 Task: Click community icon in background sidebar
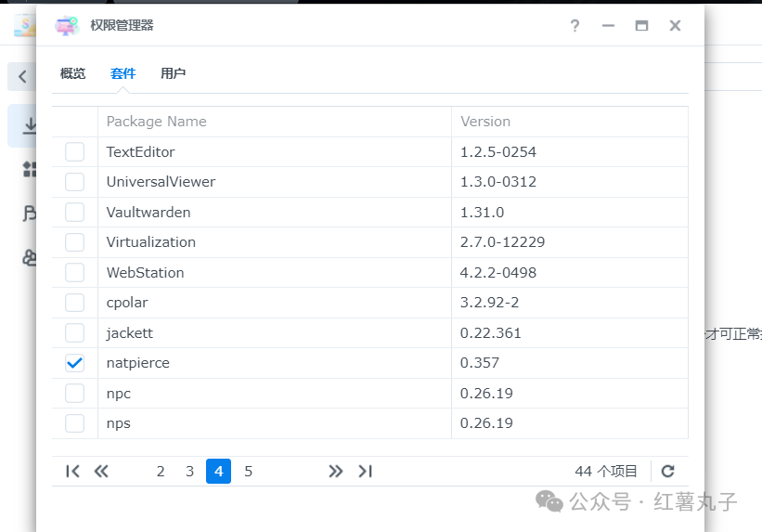point(29,257)
